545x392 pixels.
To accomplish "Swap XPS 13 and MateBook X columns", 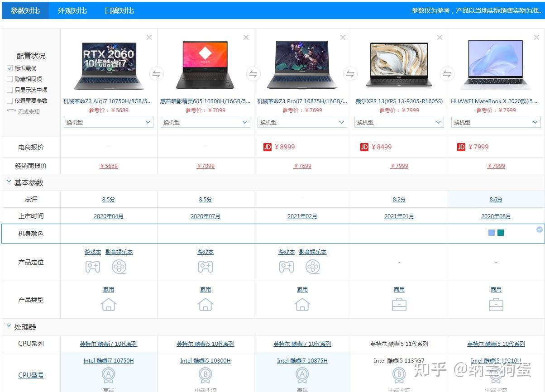I will click(447, 74).
